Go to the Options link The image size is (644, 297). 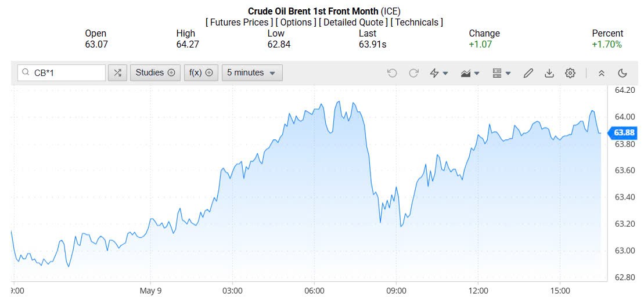pos(296,22)
